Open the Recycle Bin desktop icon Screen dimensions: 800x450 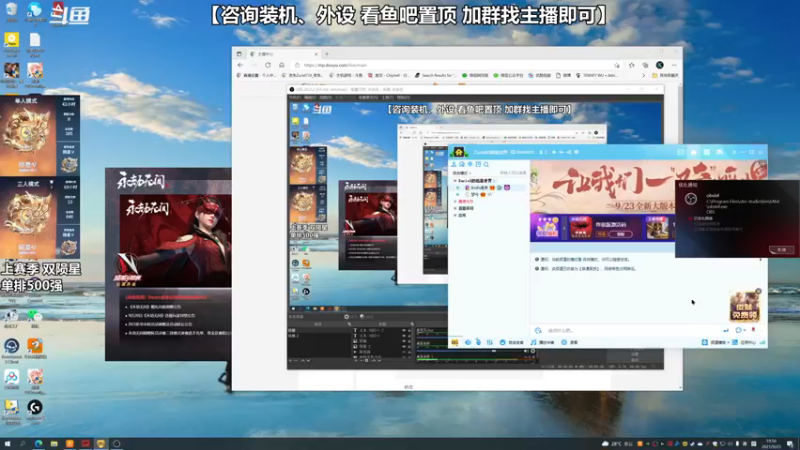point(11,9)
